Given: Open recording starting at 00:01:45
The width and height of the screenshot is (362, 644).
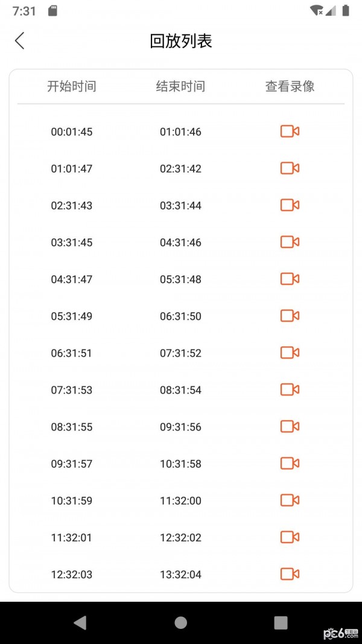Looking at the screenshot, I should click(x=290, y=132).
